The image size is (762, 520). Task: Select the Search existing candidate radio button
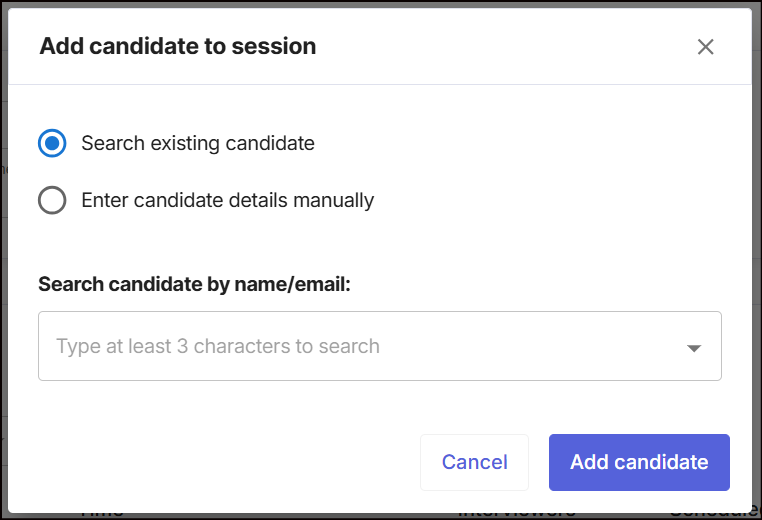click(52, 143)
